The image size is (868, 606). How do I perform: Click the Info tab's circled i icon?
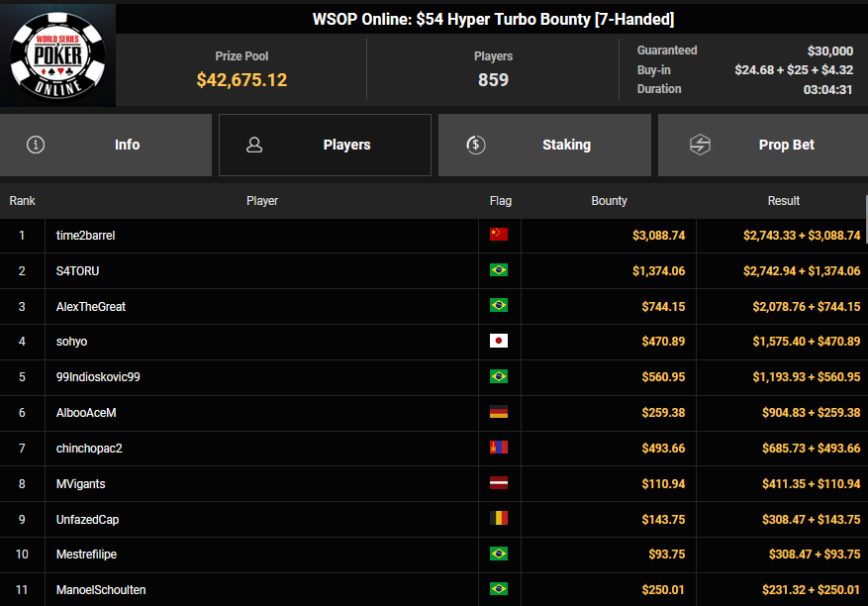37,145
